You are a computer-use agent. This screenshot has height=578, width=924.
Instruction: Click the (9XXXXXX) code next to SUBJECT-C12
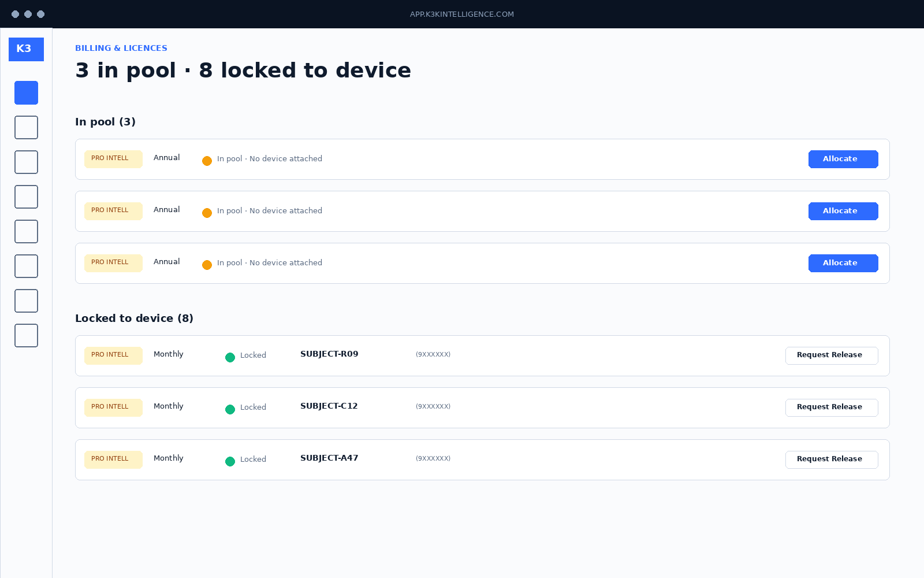433,406
